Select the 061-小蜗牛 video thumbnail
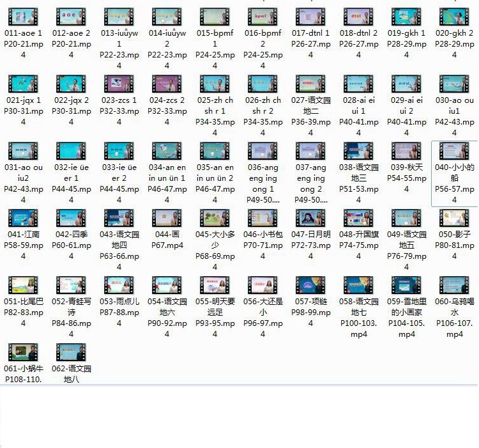479x448 pixels. click(x=24, y=352)
